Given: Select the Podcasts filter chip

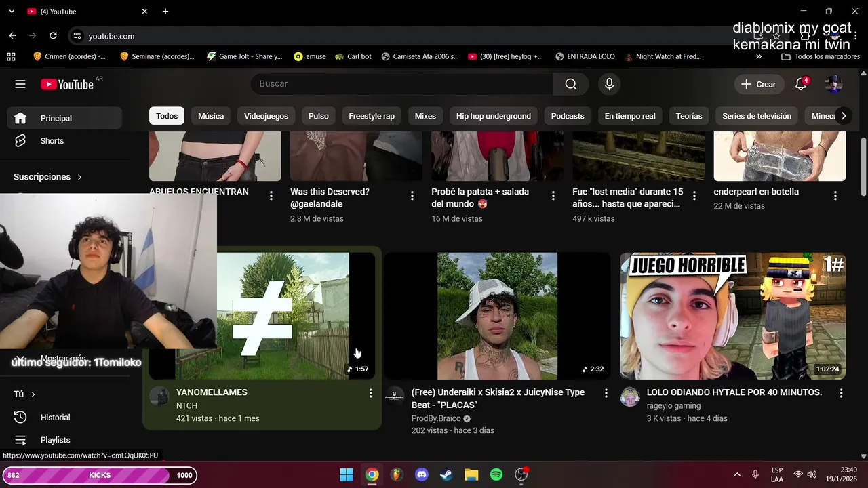Looking at the screenshot, I should point(568,116).
